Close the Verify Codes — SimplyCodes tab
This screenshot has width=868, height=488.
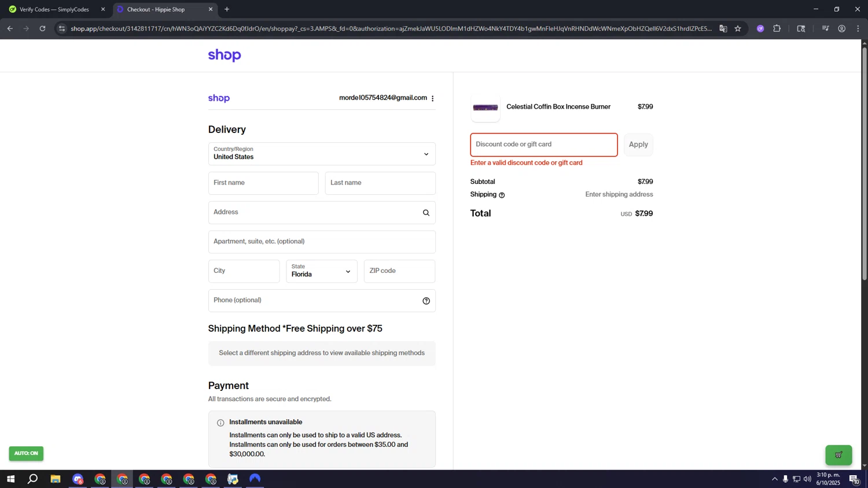pos(103,9)
